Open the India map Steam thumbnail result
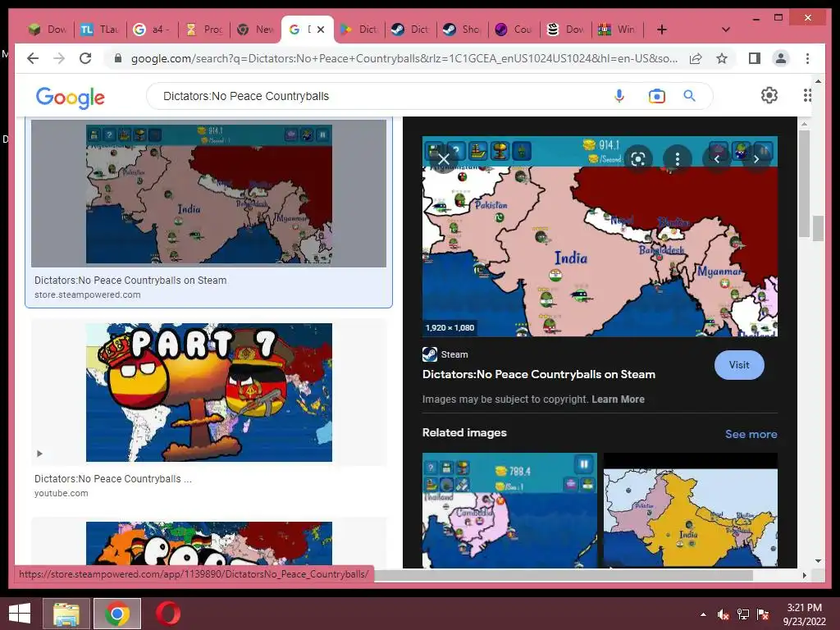The width and height of the screenshot is (840, 630). click(x=209, y=194)
